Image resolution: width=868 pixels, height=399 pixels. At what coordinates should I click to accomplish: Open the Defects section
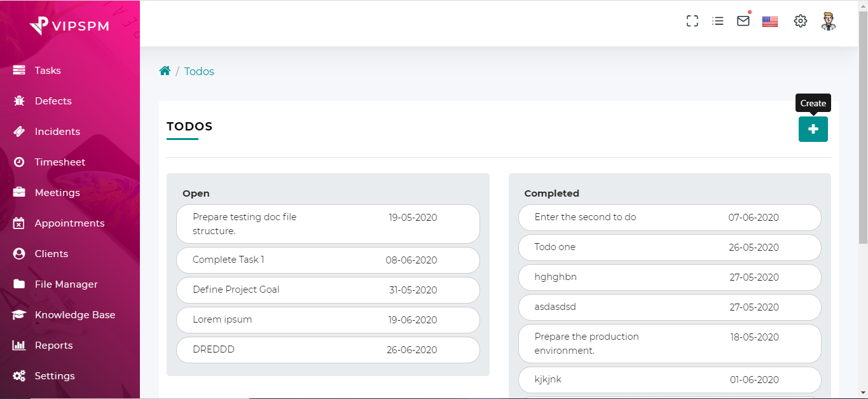point(20,101)
